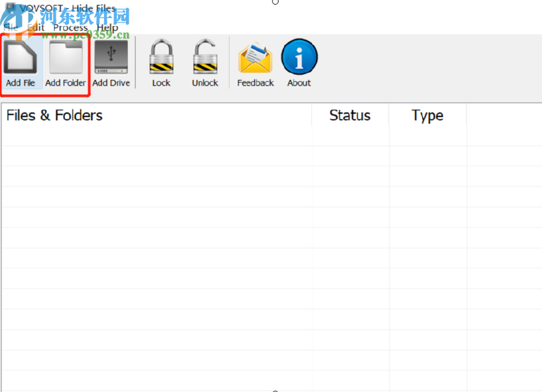
Task: Click the unlabeled column header beside Type
Action: [x=504, y=115]
